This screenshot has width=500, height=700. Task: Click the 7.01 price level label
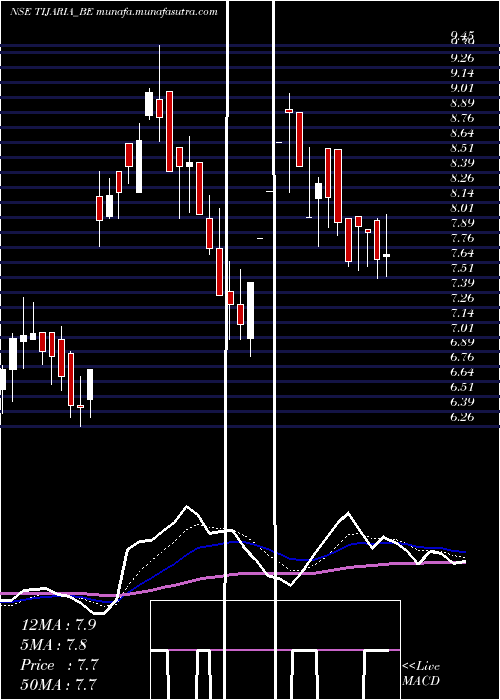462,328
